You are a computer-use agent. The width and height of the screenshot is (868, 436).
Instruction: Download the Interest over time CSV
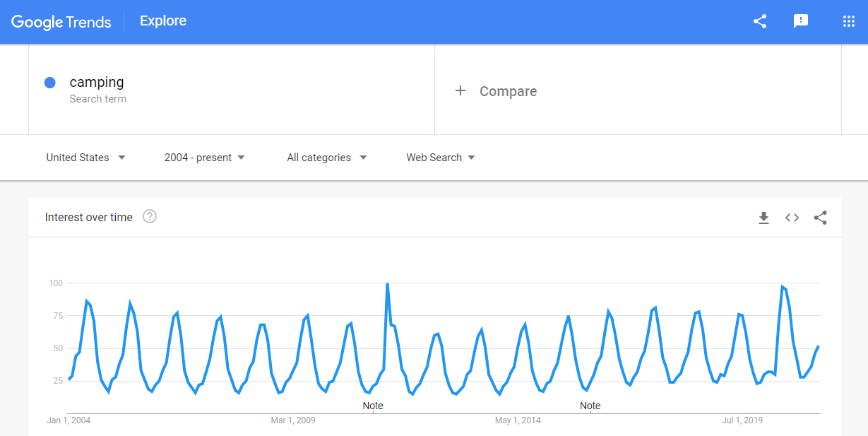tap(763, 218)
